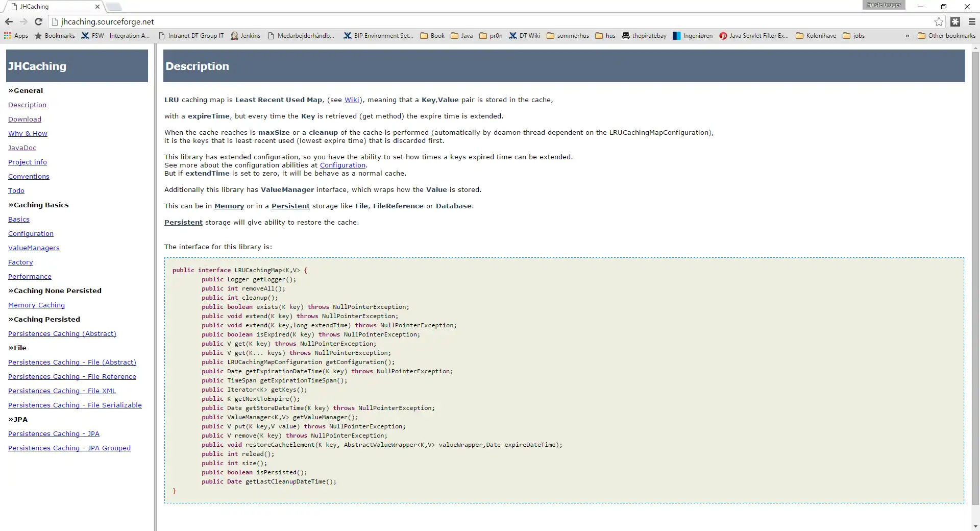
Task: Open the Conventions link
Action: tap(29, 176)
